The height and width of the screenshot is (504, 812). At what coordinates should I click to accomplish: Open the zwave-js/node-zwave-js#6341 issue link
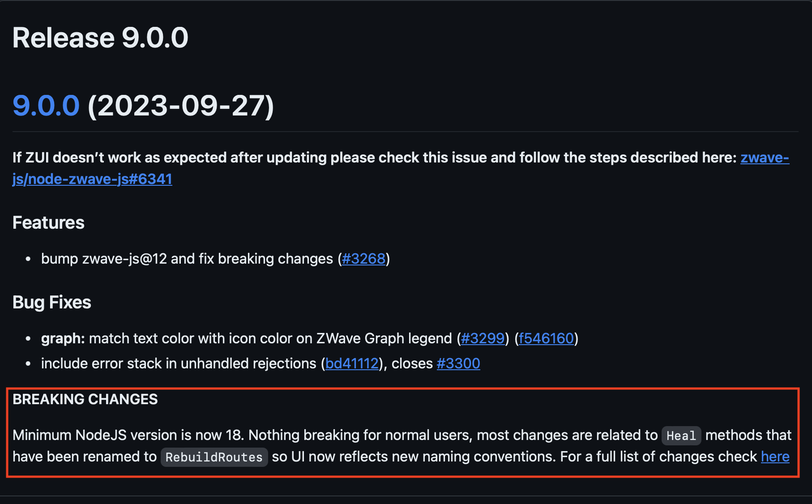(x=92, y=179)
